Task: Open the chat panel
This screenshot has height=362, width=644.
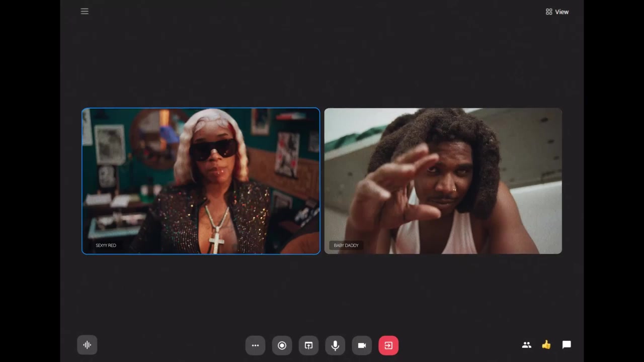Action: [x=567, y=345]
